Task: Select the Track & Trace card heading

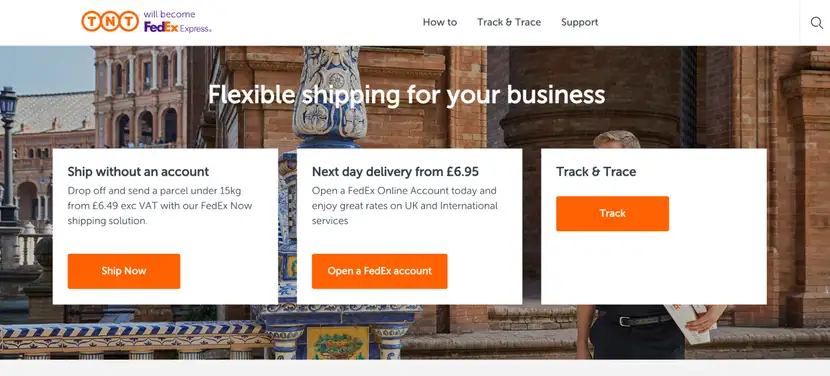Action: [x=596, y=172]
